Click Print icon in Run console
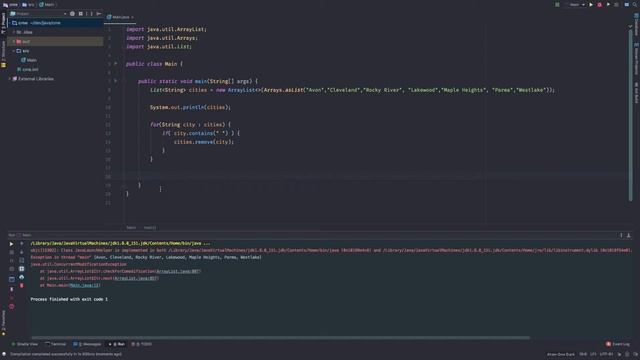The height and width of the screenshot is (360, 640). 22,277
